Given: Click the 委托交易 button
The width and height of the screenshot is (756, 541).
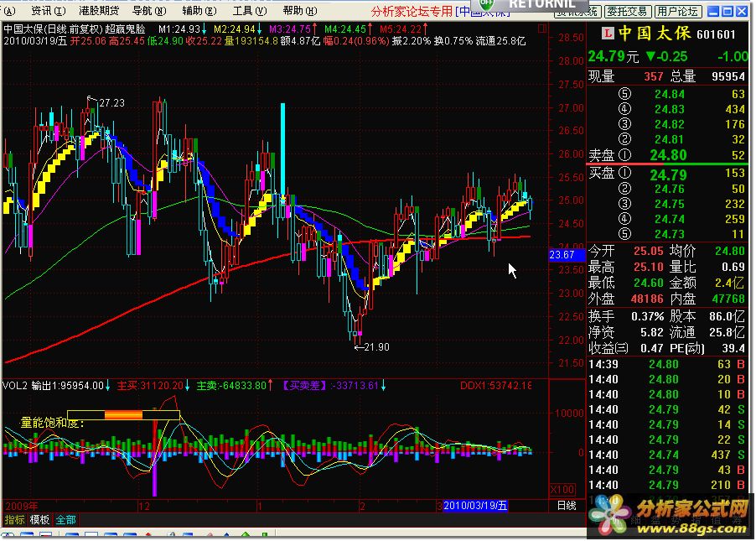Looking at the screenshot, I should pyautogui.click(x=629, y=11).
